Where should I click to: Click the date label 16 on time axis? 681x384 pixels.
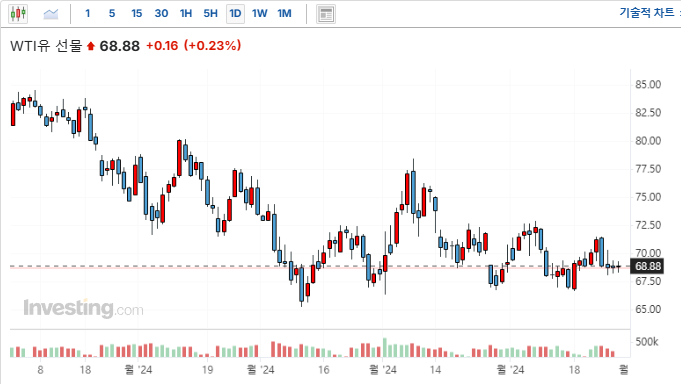(324, 370)
